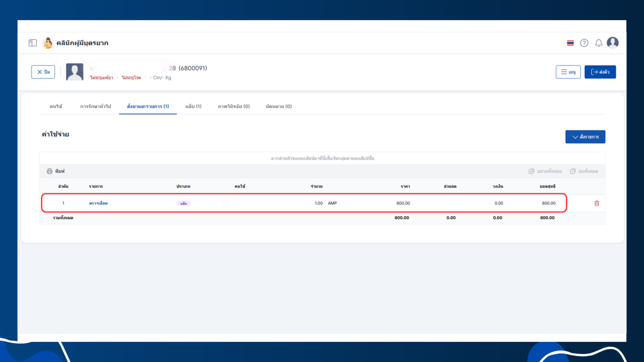Viewport: 644px width, 362px height.
Task: Click quantity 1.00 in the ตรวจเลือด row
Action: pos(319,203)
